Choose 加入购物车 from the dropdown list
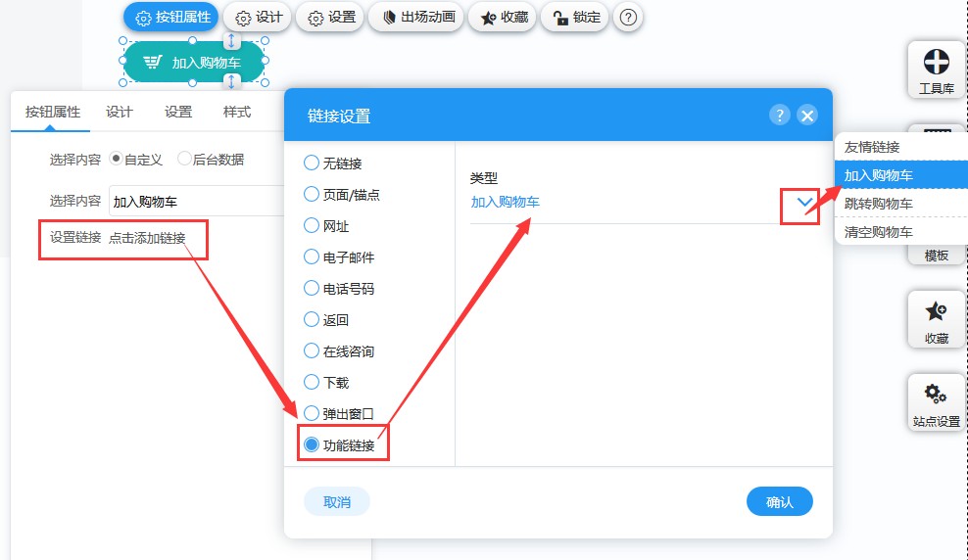Viewport: 968px width, 560px height. click(900, 175)
